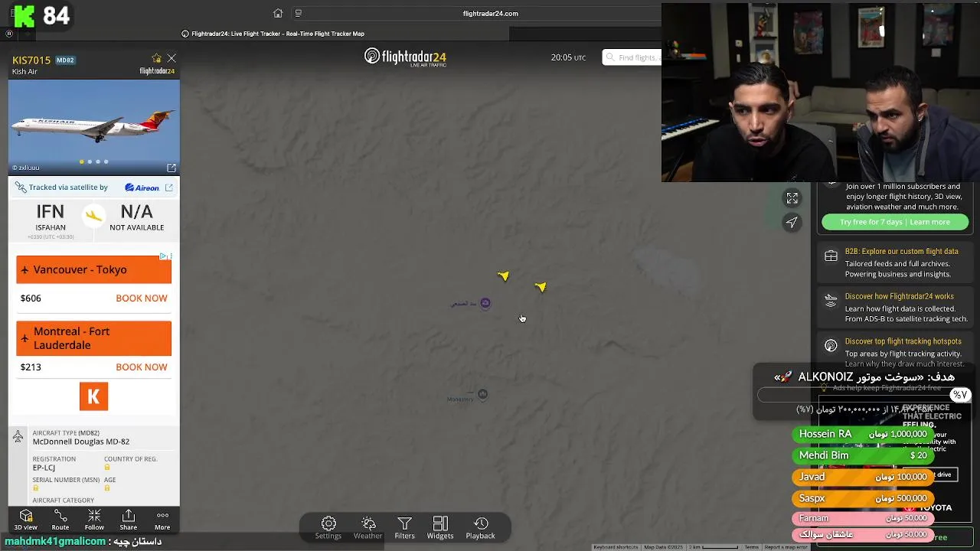The image size is (980, 551).
Task: Click the Keyboard shortcuts link
Action: (x=616, y=547)
